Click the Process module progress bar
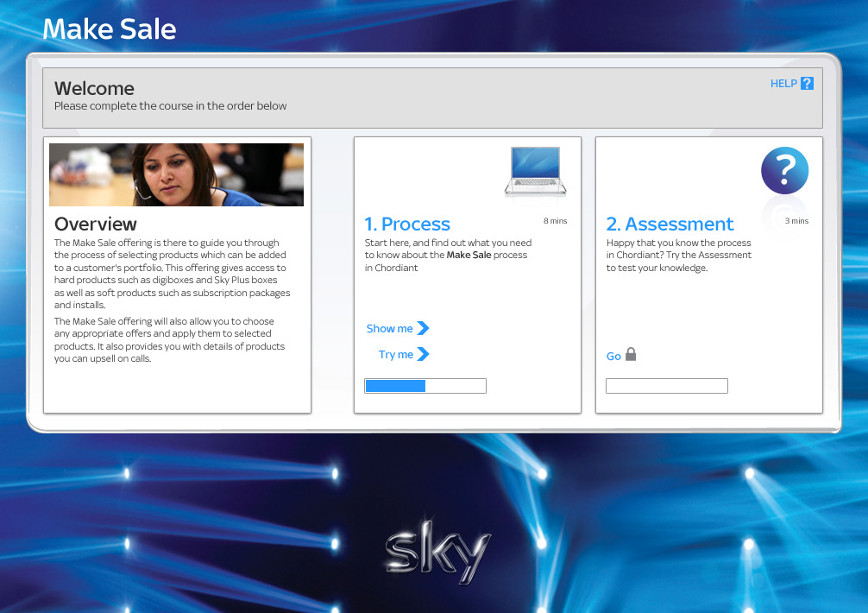Image resolution: width=868 pixels, height=613 pixels. pyautogui.click(x=425, y=385)
